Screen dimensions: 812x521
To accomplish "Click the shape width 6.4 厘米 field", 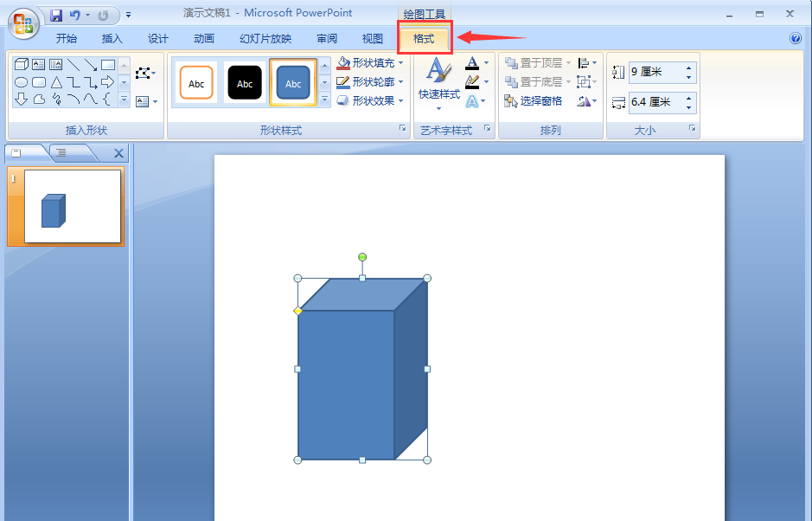I will point(655,102).
